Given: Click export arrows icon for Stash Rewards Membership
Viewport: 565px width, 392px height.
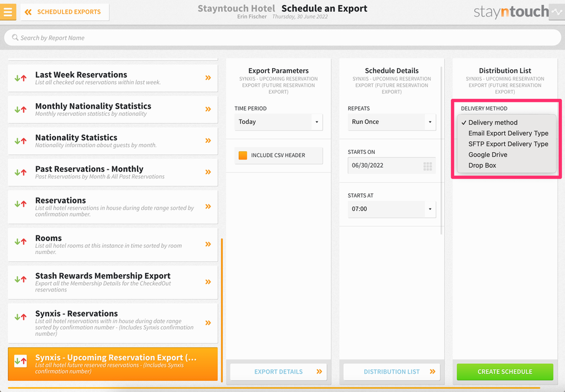Looking at the screenshot, I should tap(20, 279).
